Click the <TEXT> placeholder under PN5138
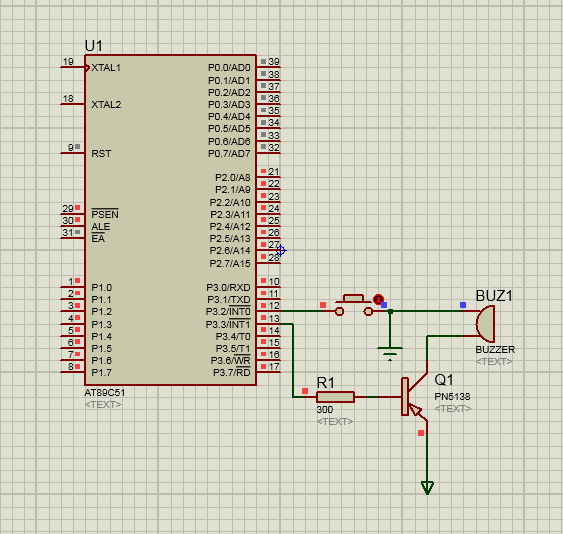The width and height of the screenshot is (563, 534). [453, 409]
